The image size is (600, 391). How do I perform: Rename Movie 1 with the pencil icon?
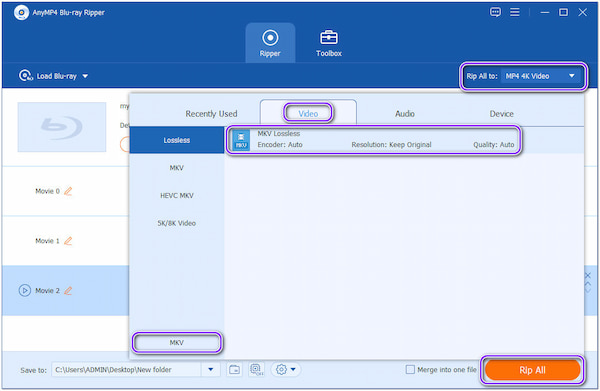pyautogui.click(x=68, y=241)
